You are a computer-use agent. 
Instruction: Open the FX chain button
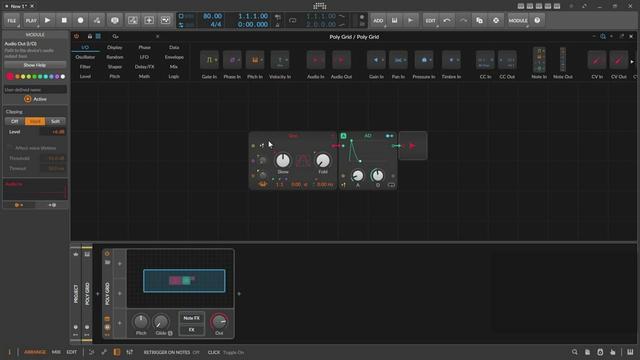point(191,329)
